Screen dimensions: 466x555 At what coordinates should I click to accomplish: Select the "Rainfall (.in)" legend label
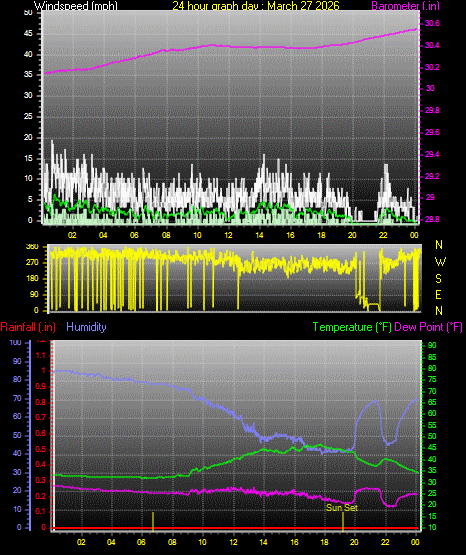coord(28,327)
